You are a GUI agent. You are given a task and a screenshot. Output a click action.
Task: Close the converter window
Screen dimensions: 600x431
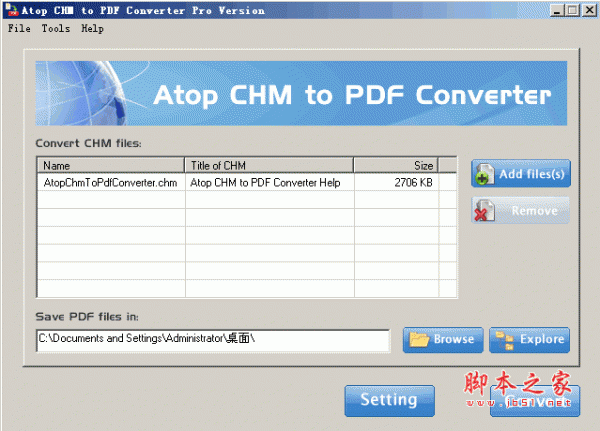[589, 10]
